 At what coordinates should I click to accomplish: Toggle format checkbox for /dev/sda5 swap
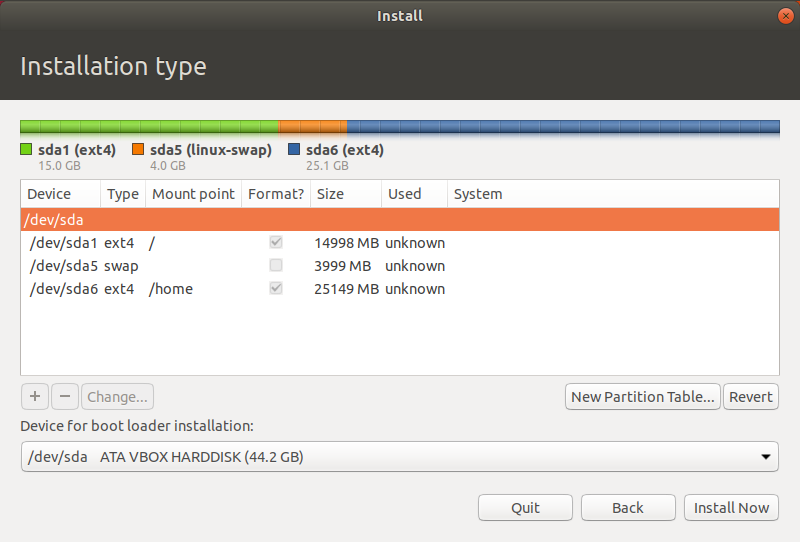coord(276,265)
